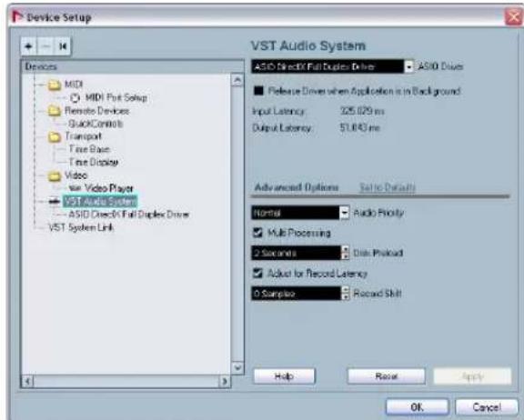Viewport: 524px width, 420px height.
Task: Open the ASIO Driver dropdown arrow
Action: (408, 66)
